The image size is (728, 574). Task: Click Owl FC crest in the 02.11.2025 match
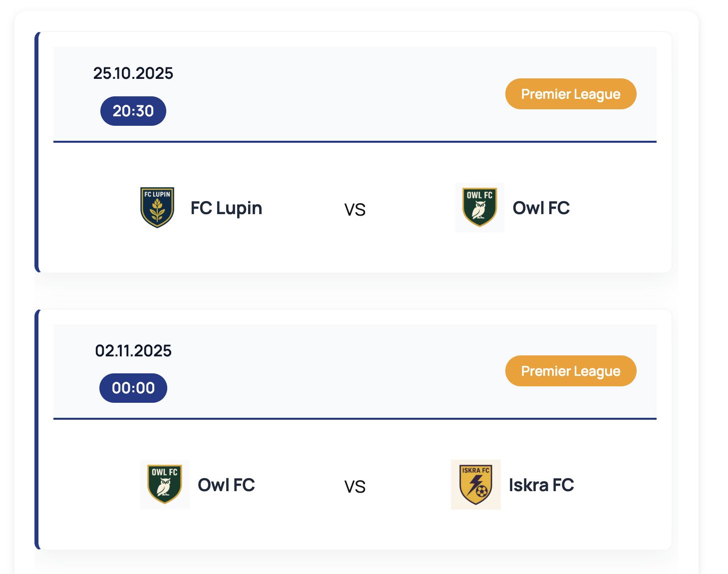165,485
